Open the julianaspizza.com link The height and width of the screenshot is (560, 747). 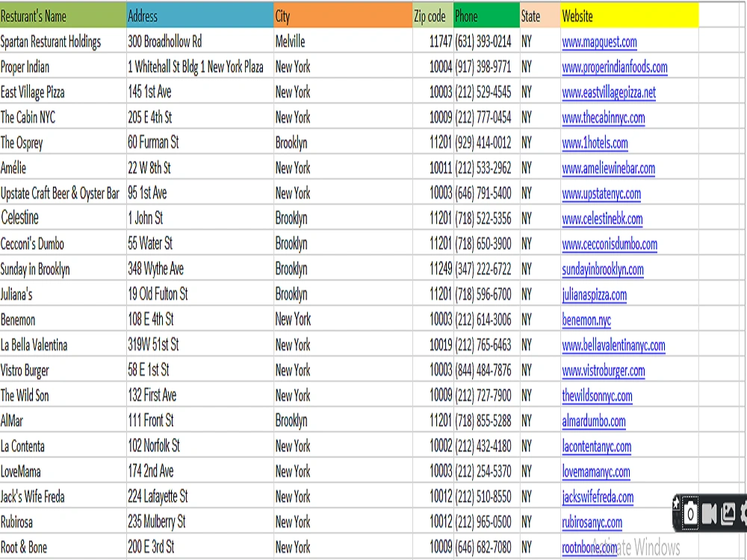pyautogui.click(x=595, y=294)
